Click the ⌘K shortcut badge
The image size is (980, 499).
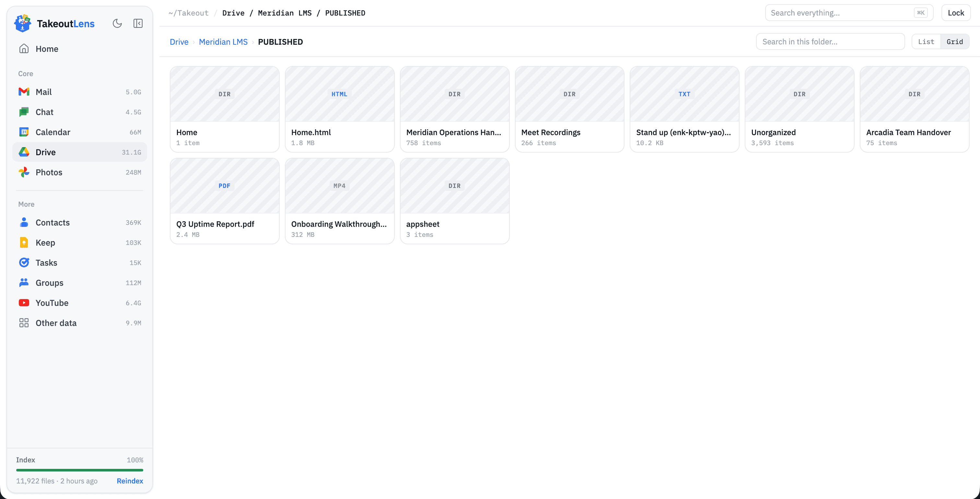pos(921,13)
